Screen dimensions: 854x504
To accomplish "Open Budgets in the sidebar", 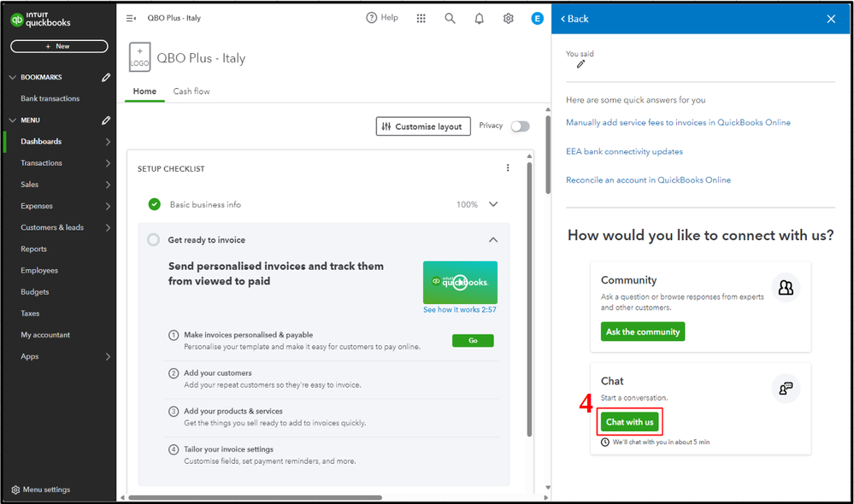I will [35, 292].
